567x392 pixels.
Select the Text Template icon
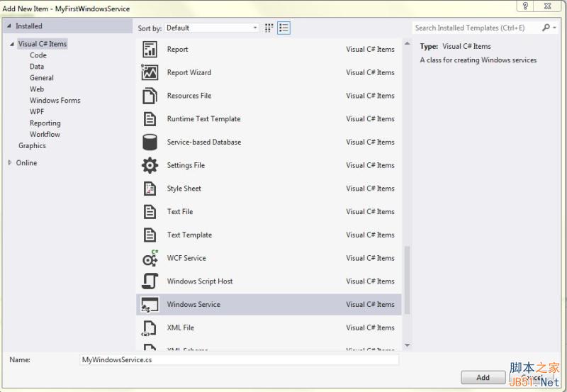click(150, 235)
